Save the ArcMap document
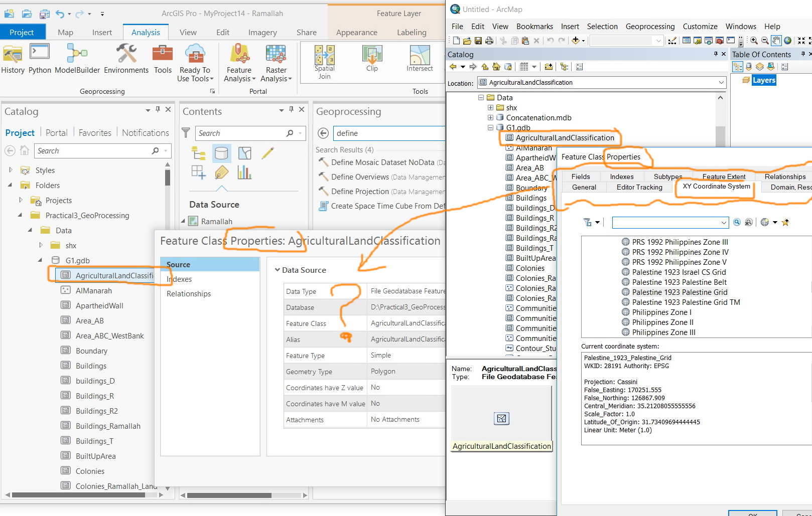Viewport: 812px width, 516px height. coord(478,41)
